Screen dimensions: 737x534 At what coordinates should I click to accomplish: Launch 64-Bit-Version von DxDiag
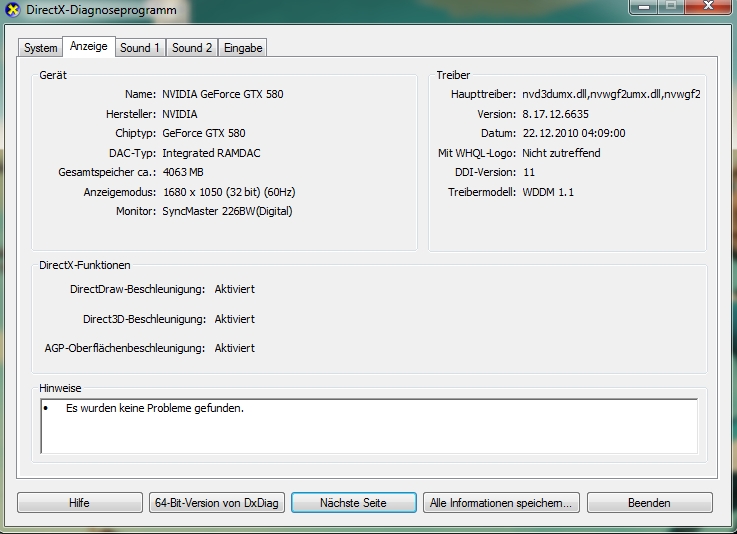(217, 503)
